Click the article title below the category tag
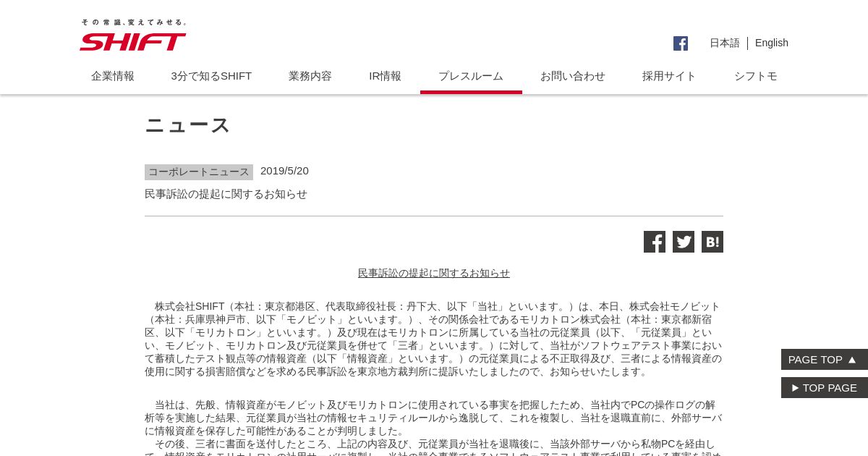The height and width of the screenshot is (456, 868). [x=226, y=194]
